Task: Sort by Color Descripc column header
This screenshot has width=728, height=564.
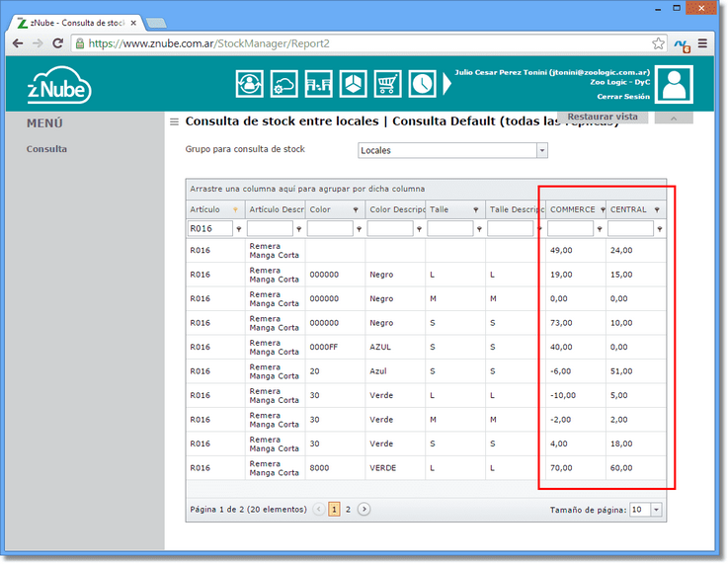Action: click(x=395, y=209)
